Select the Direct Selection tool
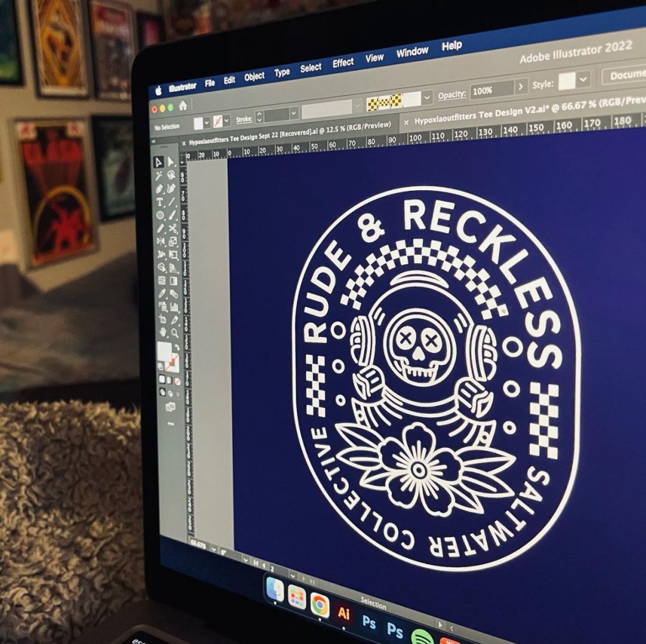 171,162
